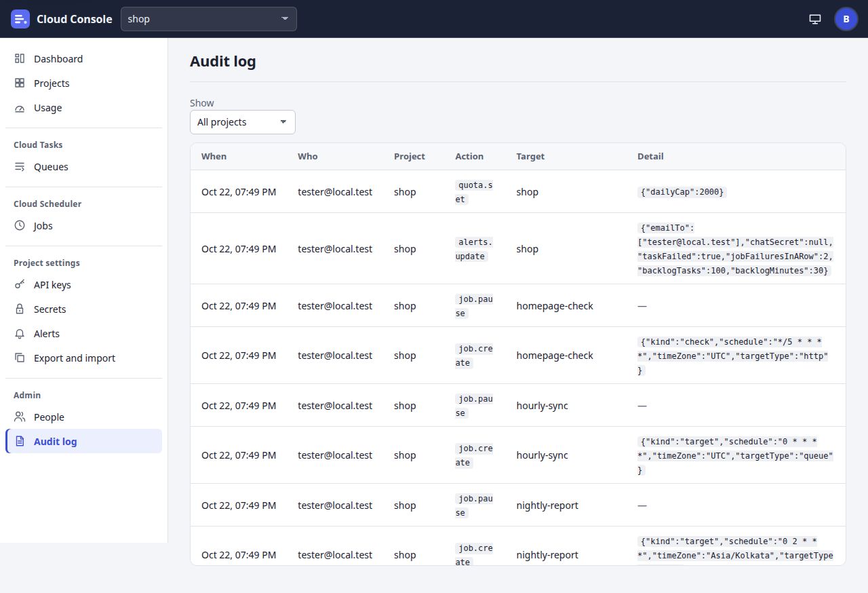
Task: Click the Secrets padlock icon
Action: pyautogui.click(x=20, y=309)
